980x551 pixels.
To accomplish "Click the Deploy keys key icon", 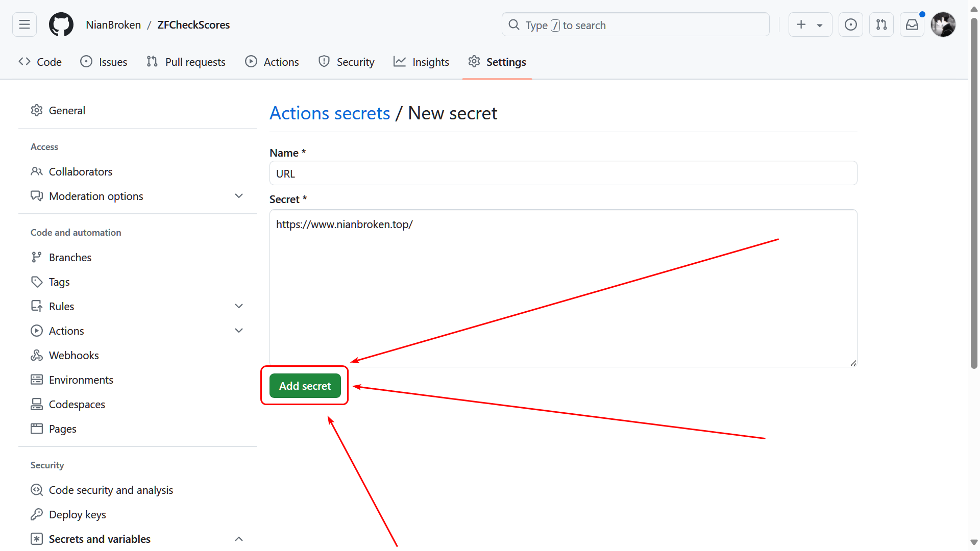I will [x=37, y=515].
